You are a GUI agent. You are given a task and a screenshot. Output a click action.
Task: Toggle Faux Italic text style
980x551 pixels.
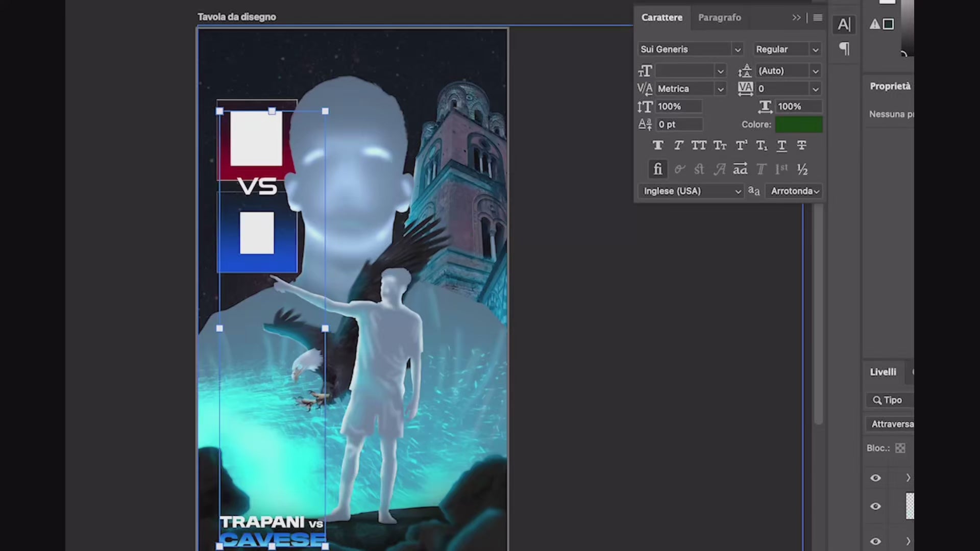click(678, 146)
